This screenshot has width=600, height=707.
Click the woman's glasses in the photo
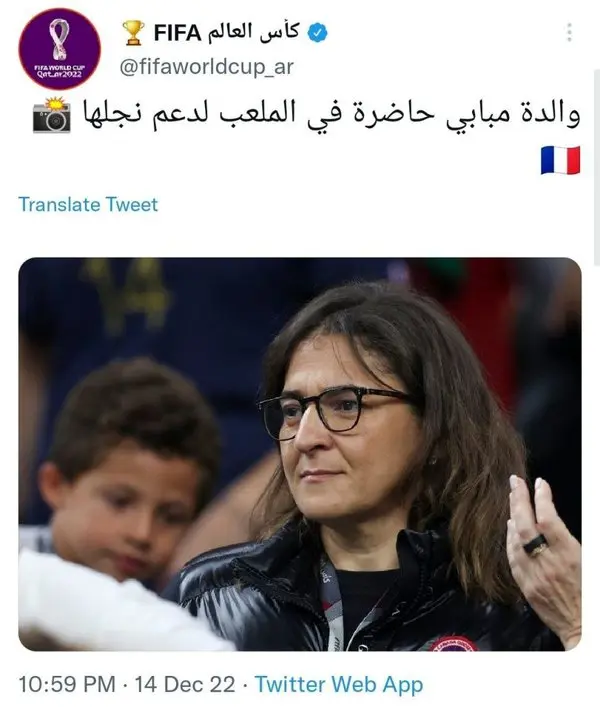336,410
